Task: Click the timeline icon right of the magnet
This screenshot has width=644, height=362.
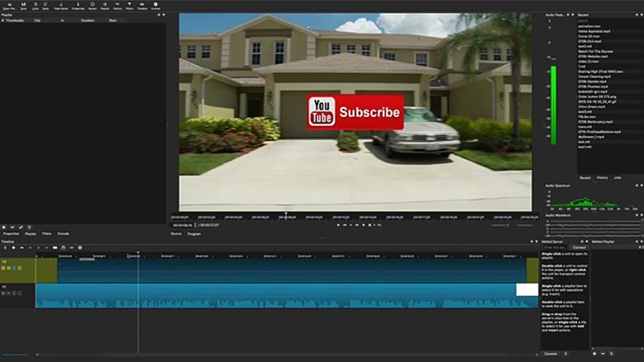Action: 71,247
